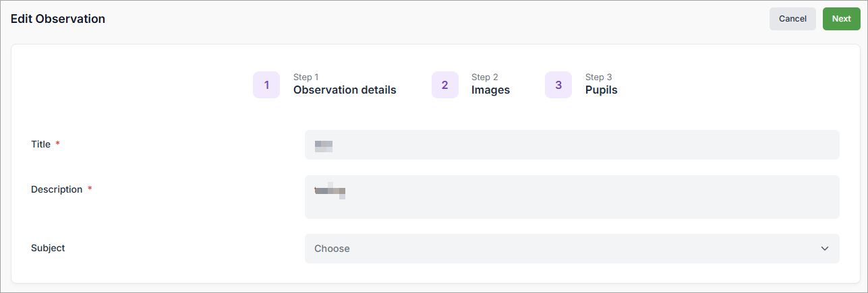Screen dimensions: 868x293
Task: Switch to the Pupils step
Action: pos(601,90)
